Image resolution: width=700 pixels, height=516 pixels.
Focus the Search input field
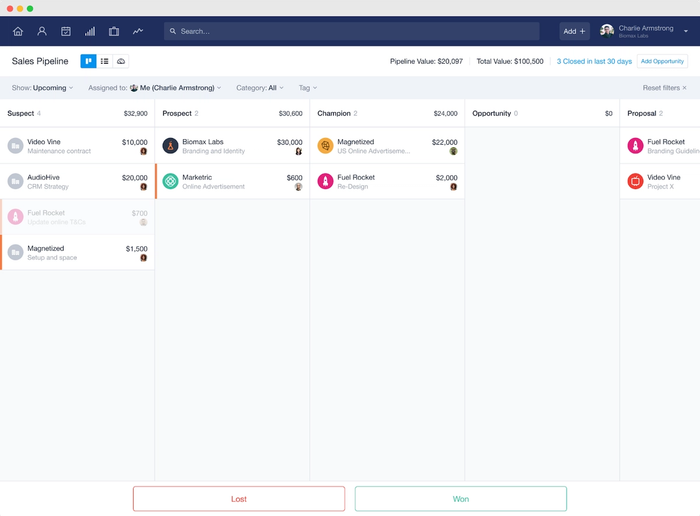352,31
